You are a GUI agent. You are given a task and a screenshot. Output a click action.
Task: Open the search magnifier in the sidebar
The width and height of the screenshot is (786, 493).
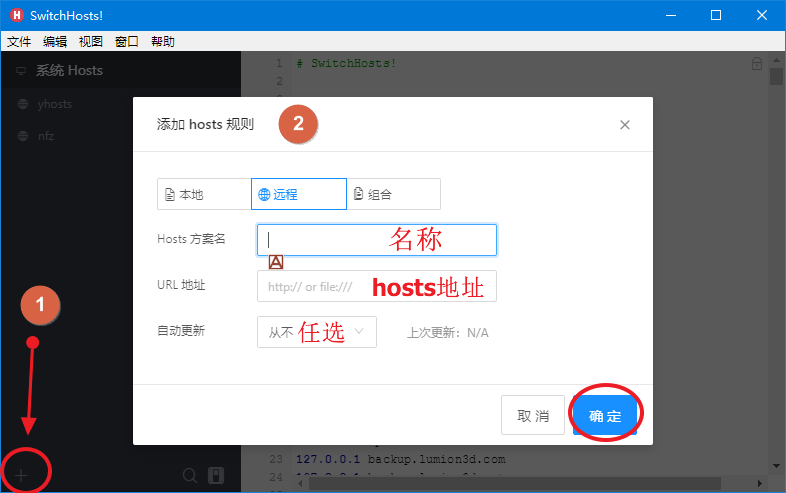pyautogui.click(x=190, y=475)
